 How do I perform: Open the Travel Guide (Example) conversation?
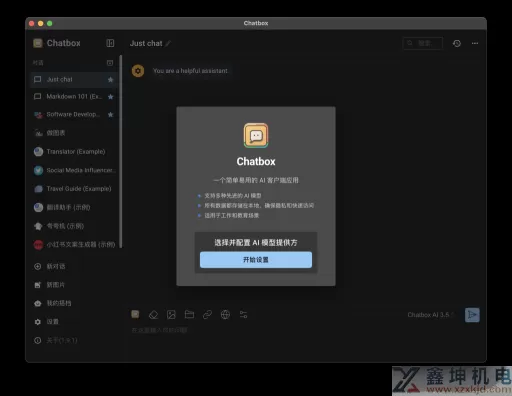click(x=74, y=189)
